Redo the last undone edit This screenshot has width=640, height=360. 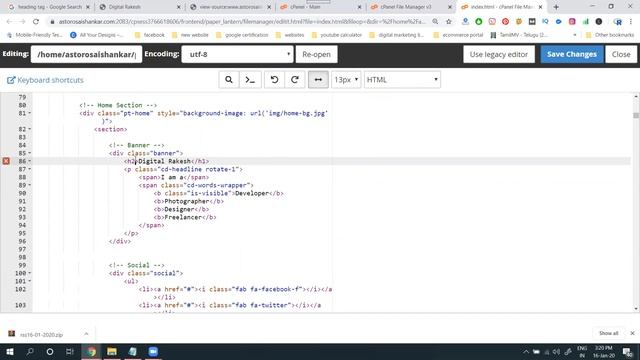295,80
